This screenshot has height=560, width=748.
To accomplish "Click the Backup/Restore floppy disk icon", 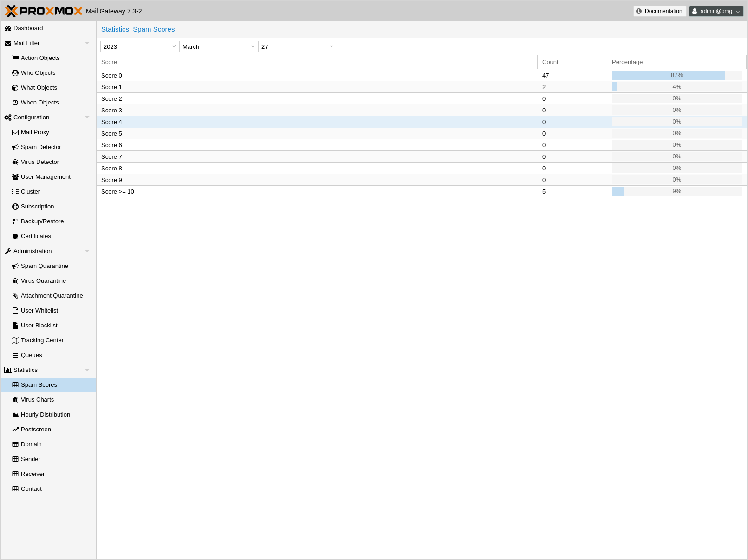I will [15, 221].
